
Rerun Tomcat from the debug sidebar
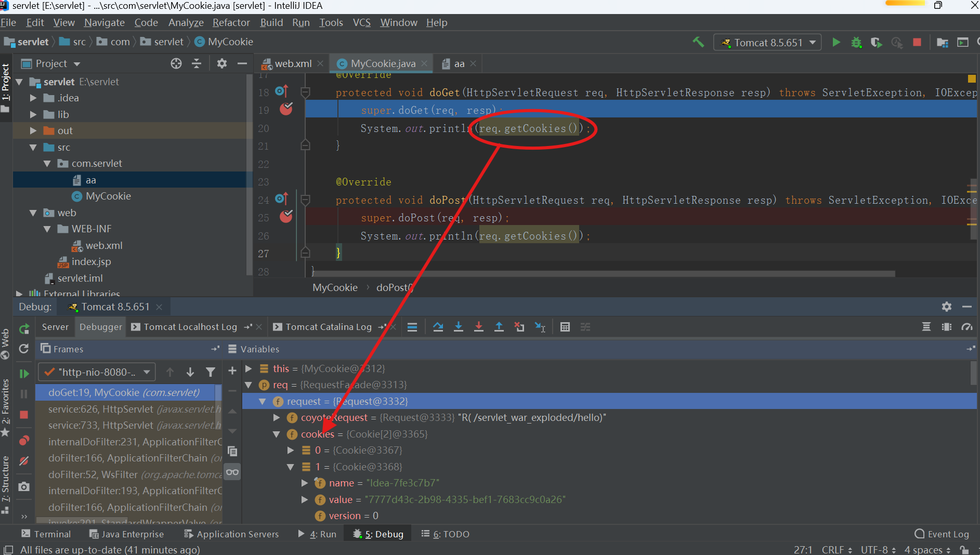pyautogui.click(x=24, y=329)
